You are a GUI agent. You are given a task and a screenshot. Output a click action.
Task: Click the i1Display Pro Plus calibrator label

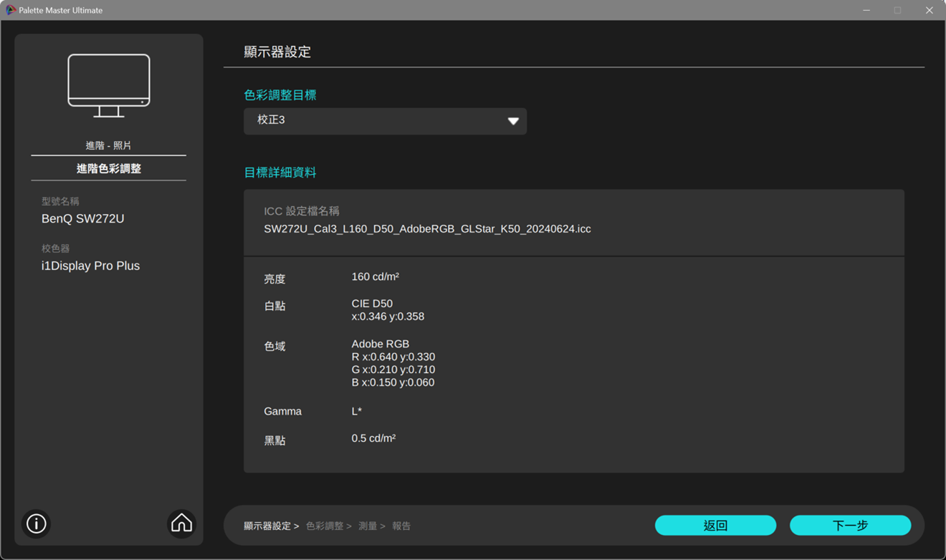[90, 266]
